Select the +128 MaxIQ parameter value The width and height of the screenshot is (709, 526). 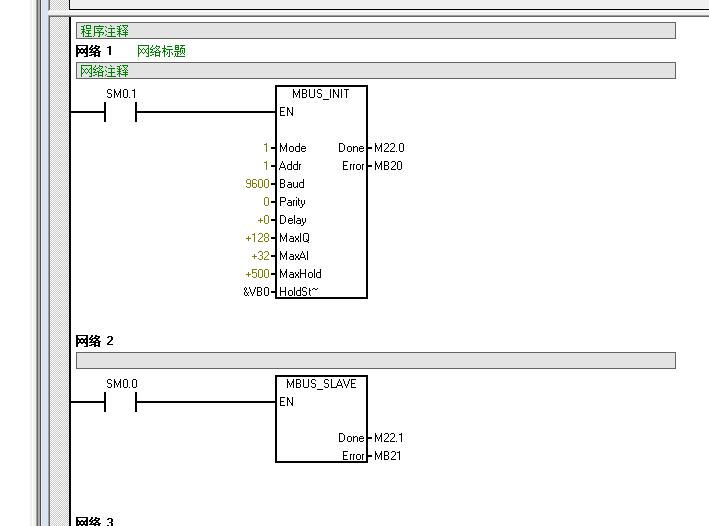[257, 238]
